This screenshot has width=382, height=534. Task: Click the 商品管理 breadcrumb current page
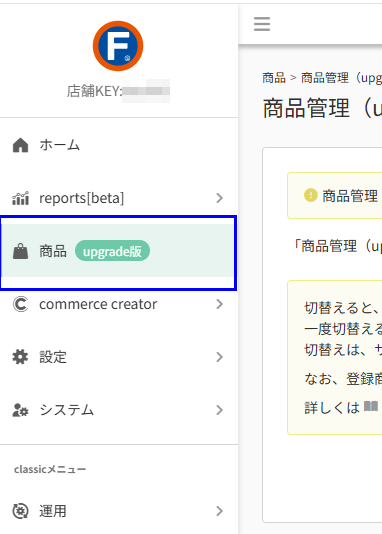(341, 78)
